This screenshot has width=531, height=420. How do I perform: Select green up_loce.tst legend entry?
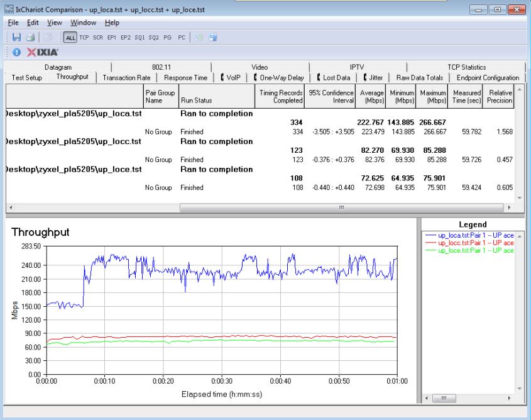click(469, 250)
